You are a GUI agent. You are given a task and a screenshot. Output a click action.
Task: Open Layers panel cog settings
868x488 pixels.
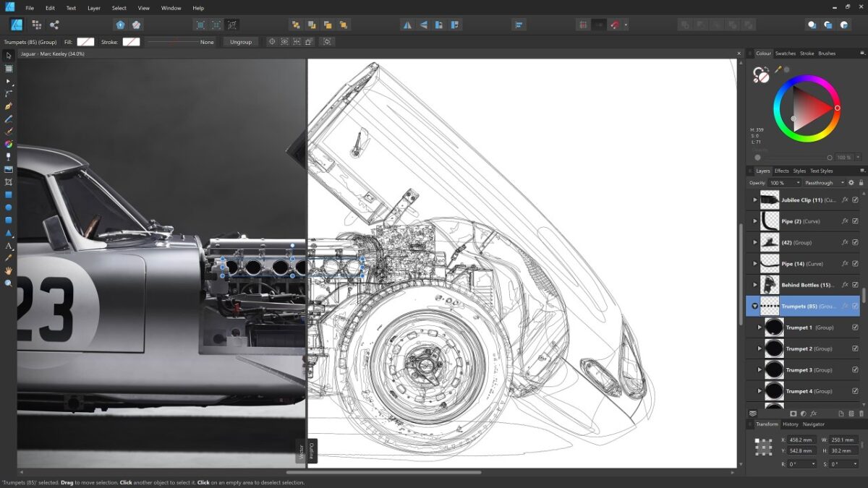pyautogui.click(x=851, y=183)
